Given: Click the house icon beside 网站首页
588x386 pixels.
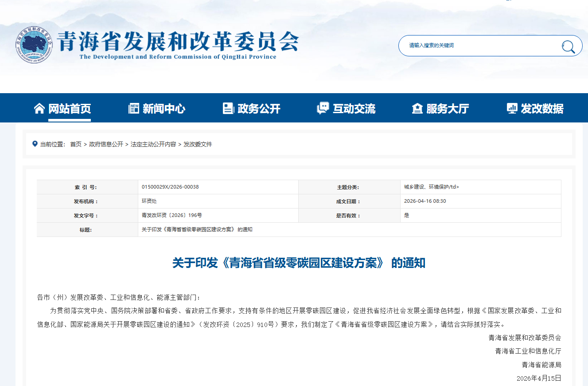Looking at the screenshot, I should point(39,108).
